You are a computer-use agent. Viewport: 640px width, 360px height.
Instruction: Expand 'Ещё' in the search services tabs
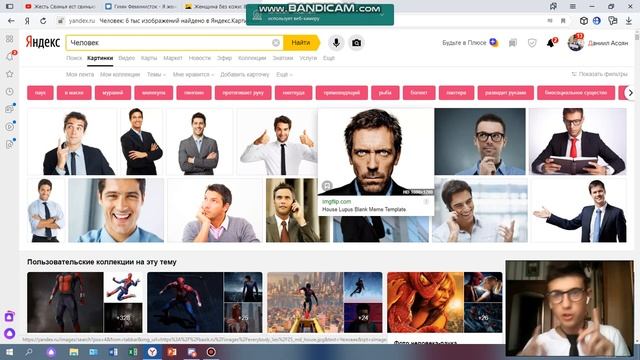[329, 58]
